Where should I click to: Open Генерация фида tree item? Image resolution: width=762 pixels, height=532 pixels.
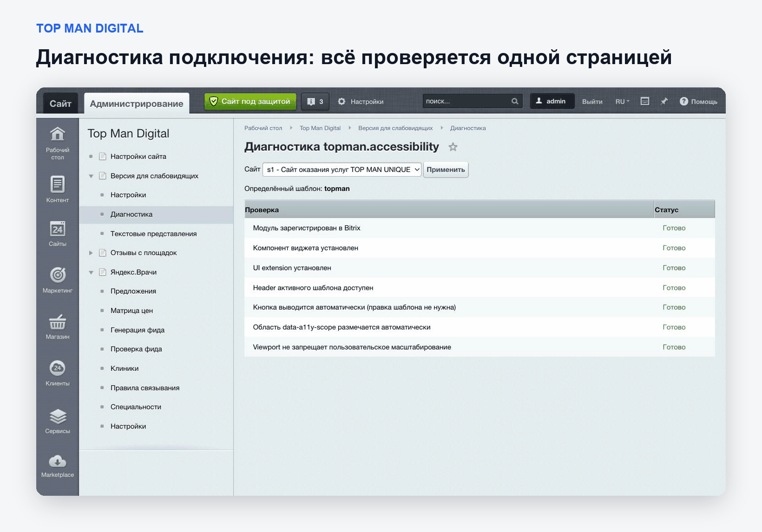tap(138, 330)
